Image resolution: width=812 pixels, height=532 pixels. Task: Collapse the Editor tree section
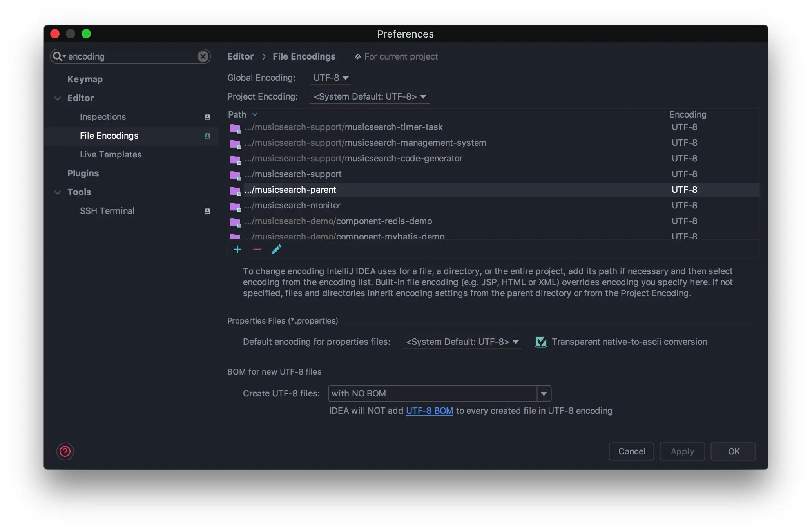point(58,98)
